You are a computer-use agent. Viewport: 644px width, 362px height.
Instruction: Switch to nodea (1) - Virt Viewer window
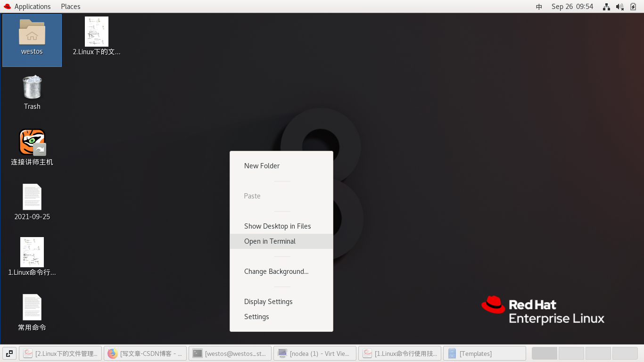click(315, 354)
